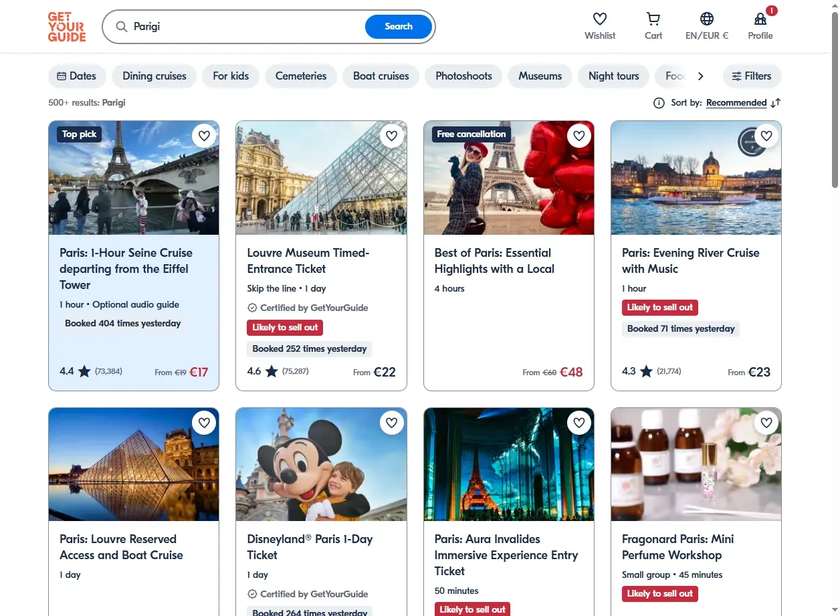Select the Cemeteries chip
Image resolution: width=840 pixels, height=616 pixels.
click(301, 76)
